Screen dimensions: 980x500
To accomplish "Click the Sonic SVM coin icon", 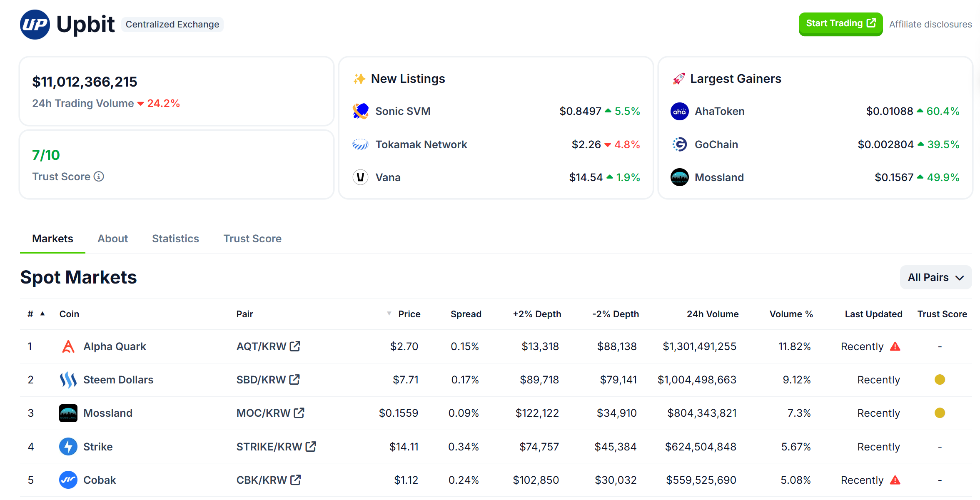I will tap(360, 111).
